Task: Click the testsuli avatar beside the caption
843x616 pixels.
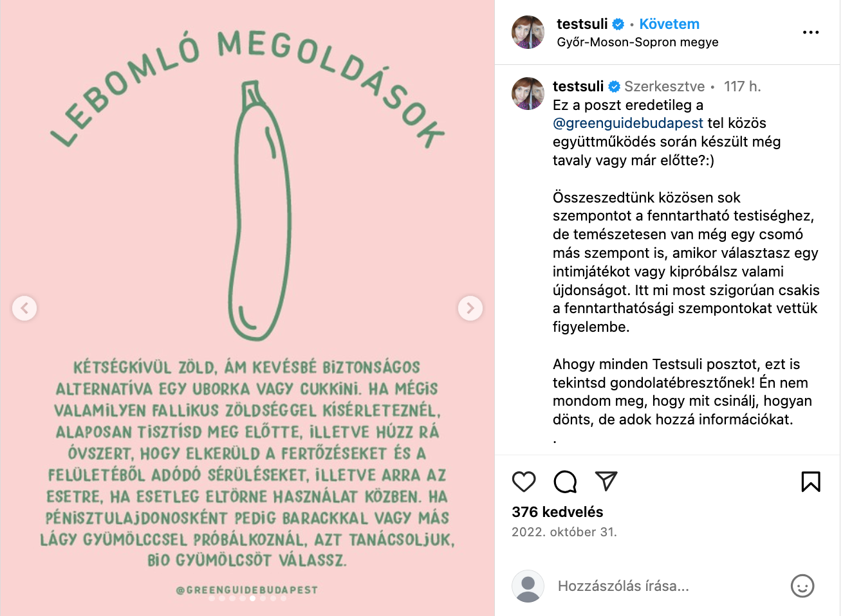Action: coord(528,94)
